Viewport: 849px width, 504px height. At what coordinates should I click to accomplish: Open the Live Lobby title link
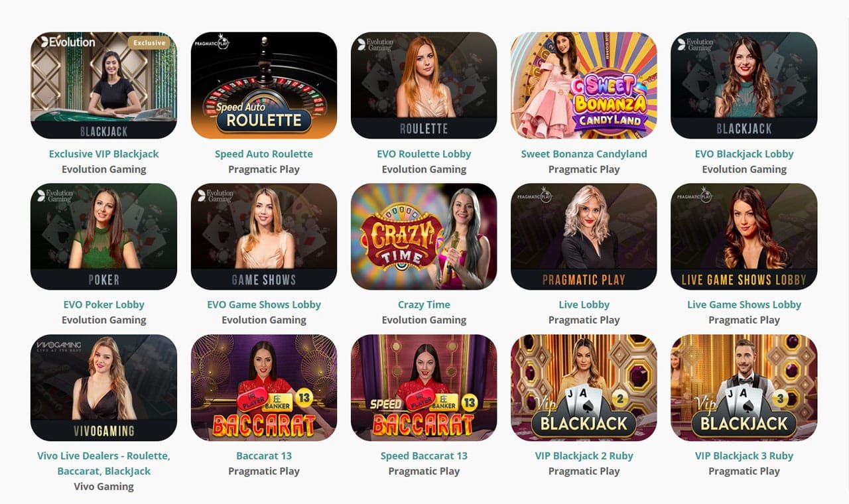pos(584,305)
